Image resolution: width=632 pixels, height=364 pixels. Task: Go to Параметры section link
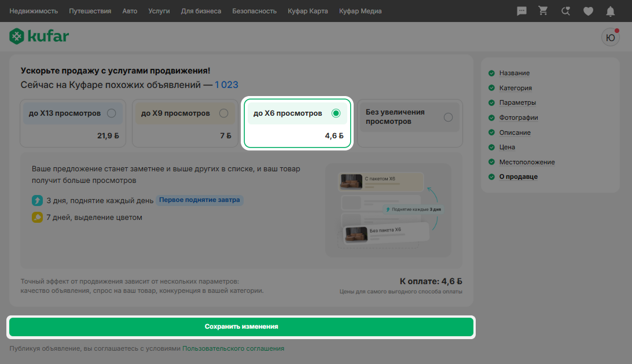pyautogui.click(x=517, y=102)
